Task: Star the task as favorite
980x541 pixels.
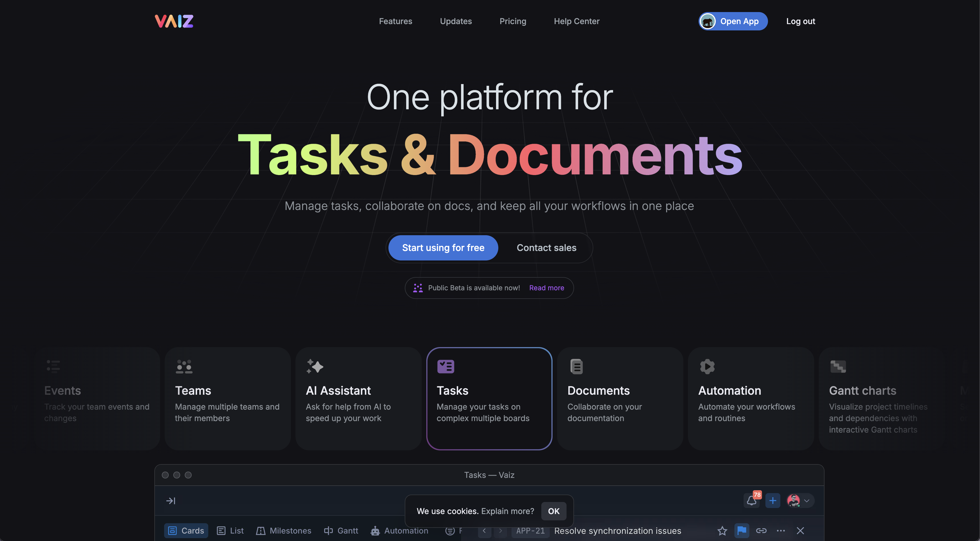Action: (x=722, y=531)
